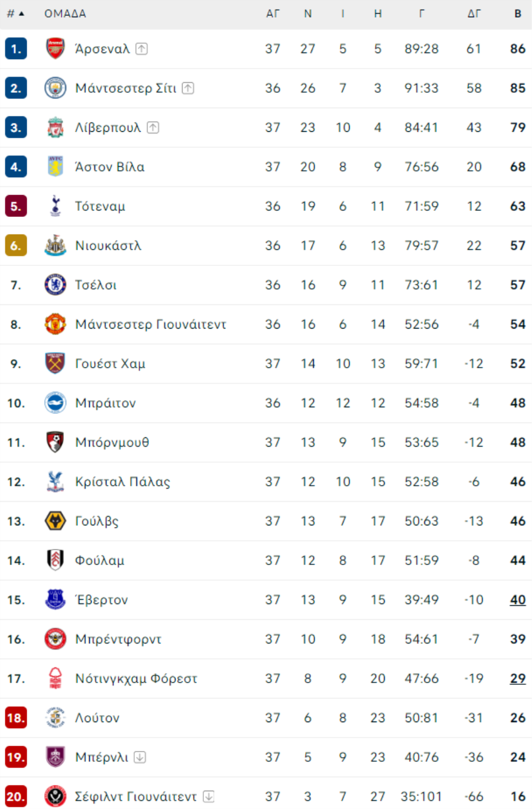Click the Tottenham cockerel crest
Image resolution: width=532 pixels, height=809 pixels.
point(55,206)
